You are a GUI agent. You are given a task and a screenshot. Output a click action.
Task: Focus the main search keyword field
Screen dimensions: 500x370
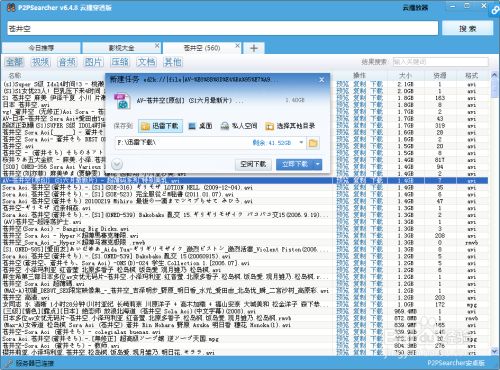tap(222, 29)
